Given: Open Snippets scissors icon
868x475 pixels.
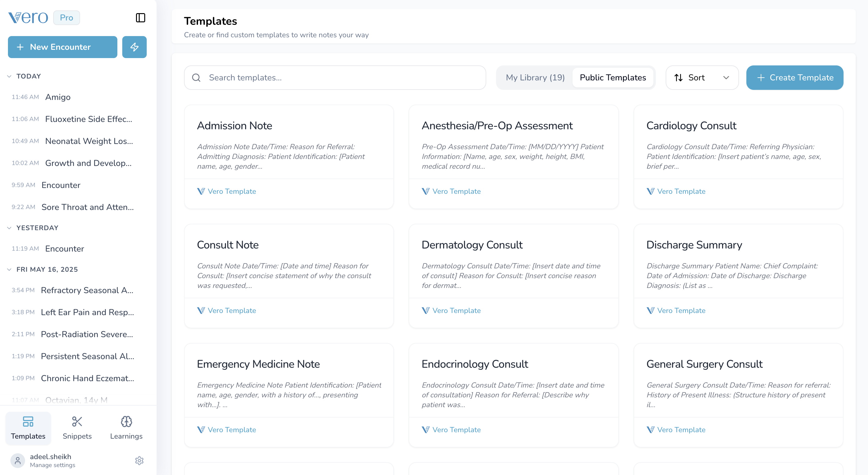Looking at the screenshot, I should coord(77,422).
